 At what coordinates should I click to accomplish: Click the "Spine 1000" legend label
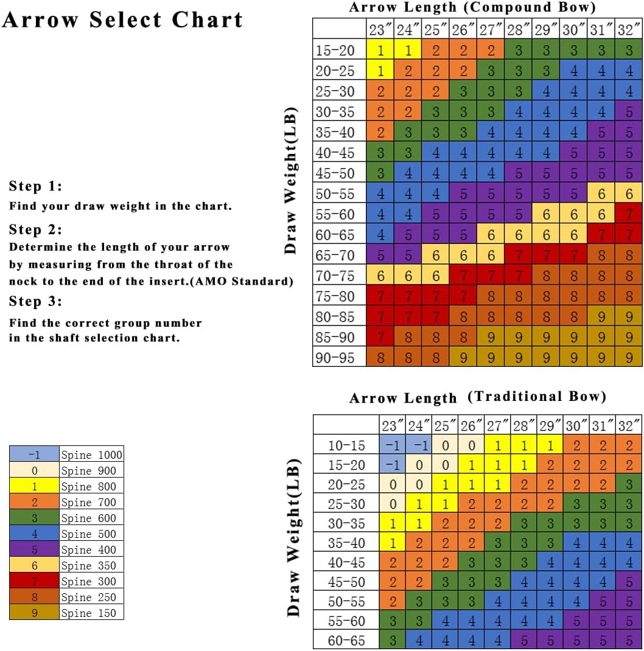point(91,454)
